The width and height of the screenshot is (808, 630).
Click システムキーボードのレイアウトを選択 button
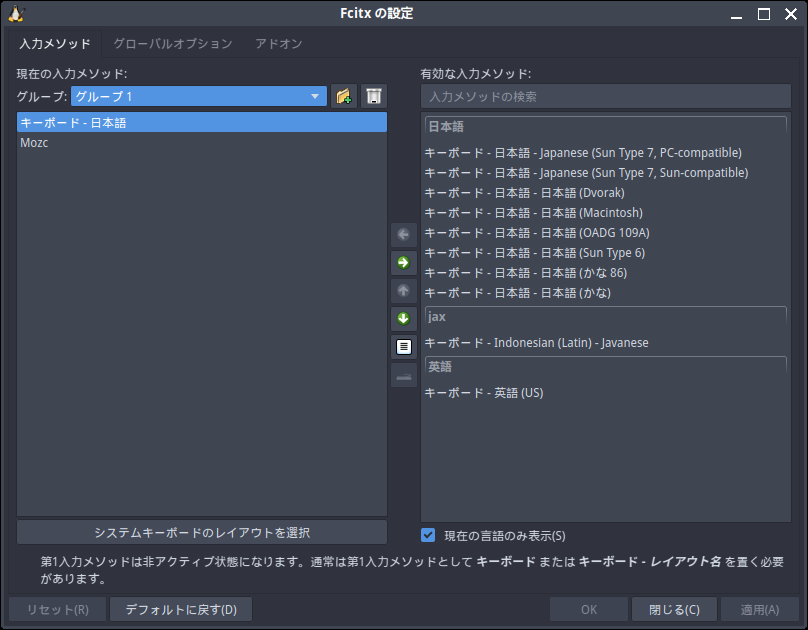point(202,532)
